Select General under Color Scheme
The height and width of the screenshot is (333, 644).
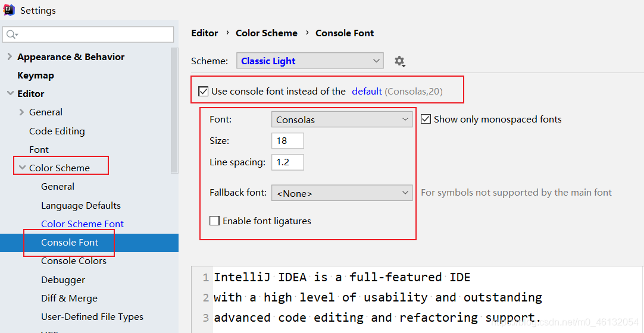pyautogui.click(x=58, y=187)
